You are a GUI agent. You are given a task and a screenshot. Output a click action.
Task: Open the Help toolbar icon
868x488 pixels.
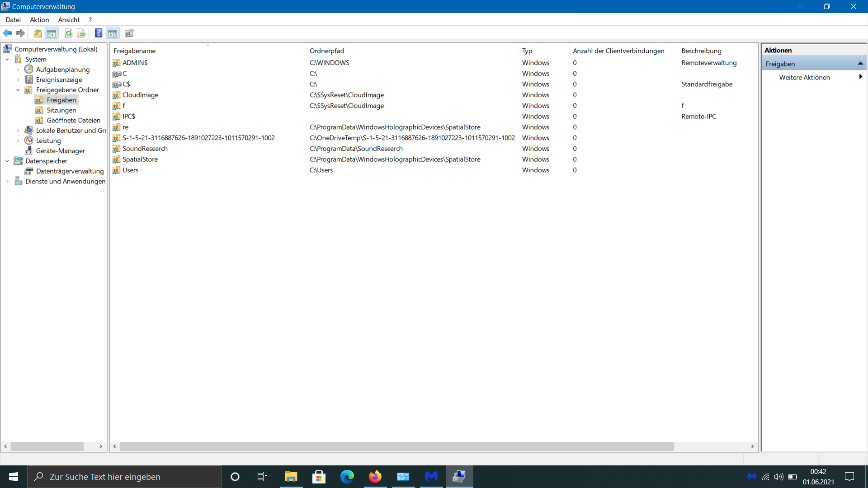(99, 33)
